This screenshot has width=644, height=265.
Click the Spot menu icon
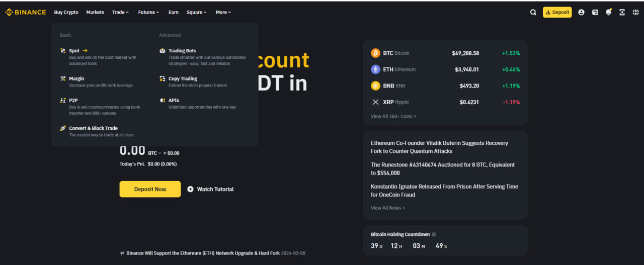(x=63, y=51)
